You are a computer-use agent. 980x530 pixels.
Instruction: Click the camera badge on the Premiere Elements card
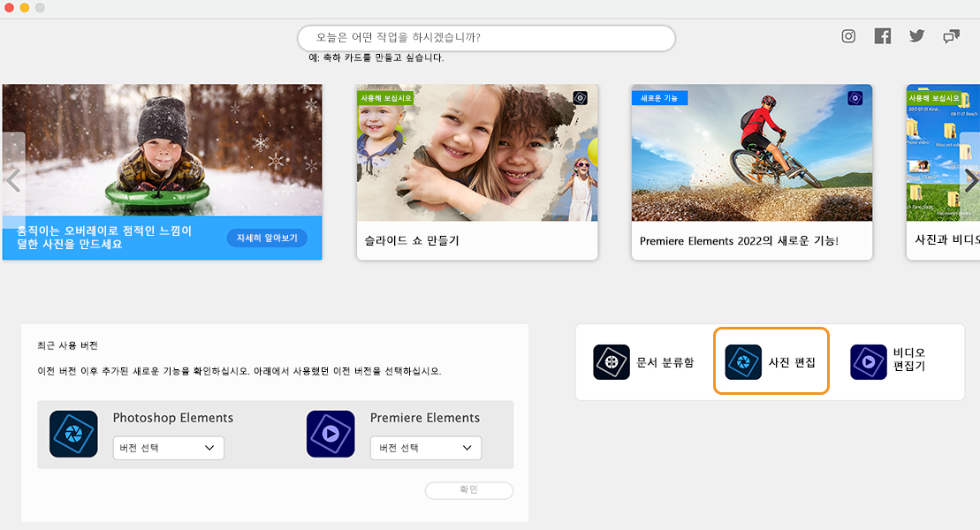854,97
